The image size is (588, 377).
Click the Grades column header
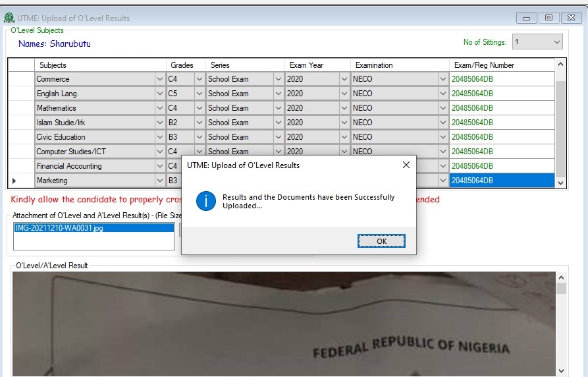coord(186,65)
